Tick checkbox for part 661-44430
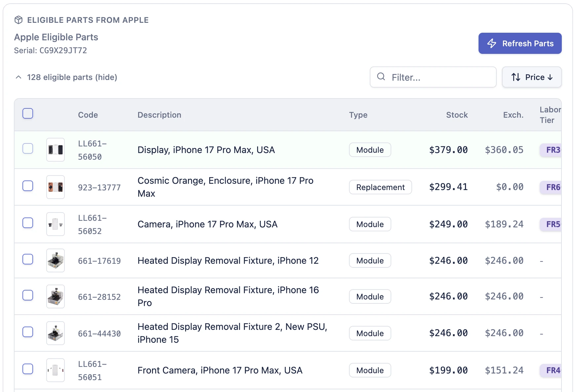 [28, 332]
